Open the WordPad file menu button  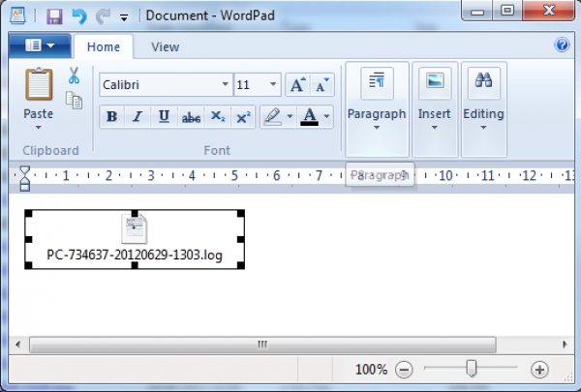pos(40,45)
